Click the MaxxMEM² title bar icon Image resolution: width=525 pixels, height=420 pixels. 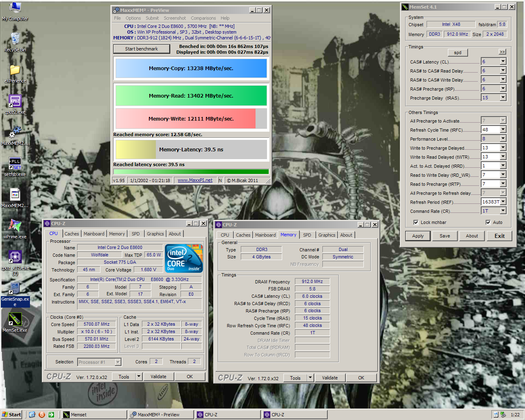[116, 10]
